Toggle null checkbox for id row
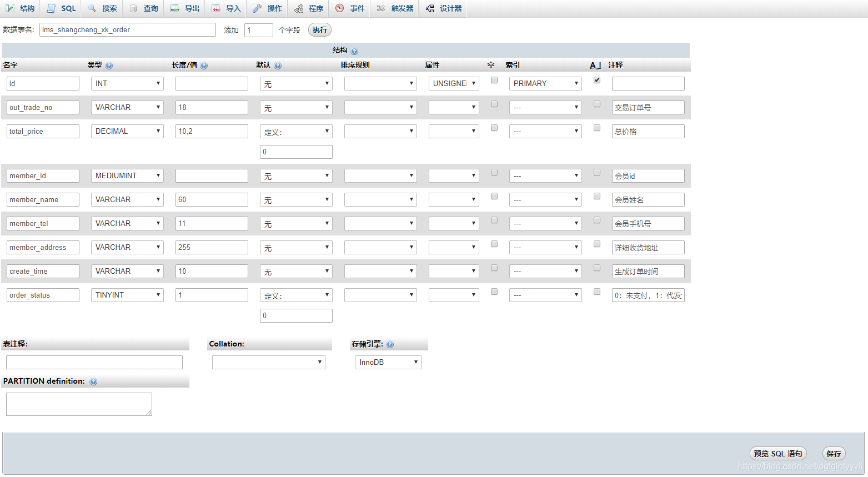 coord(494,80)
